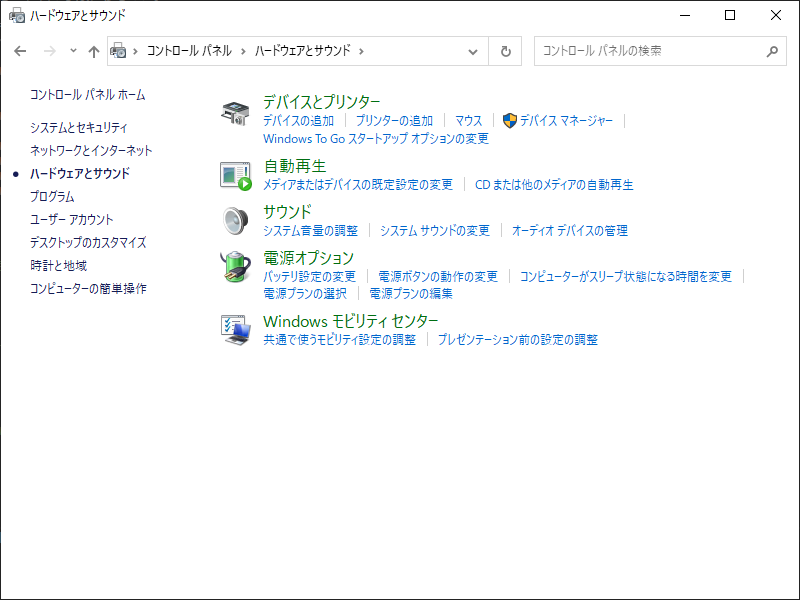Select コントロール パネル in the breadcrumb
Image resolution: width=800 pixels, height=600 pixels.
[x=189, y=51]
